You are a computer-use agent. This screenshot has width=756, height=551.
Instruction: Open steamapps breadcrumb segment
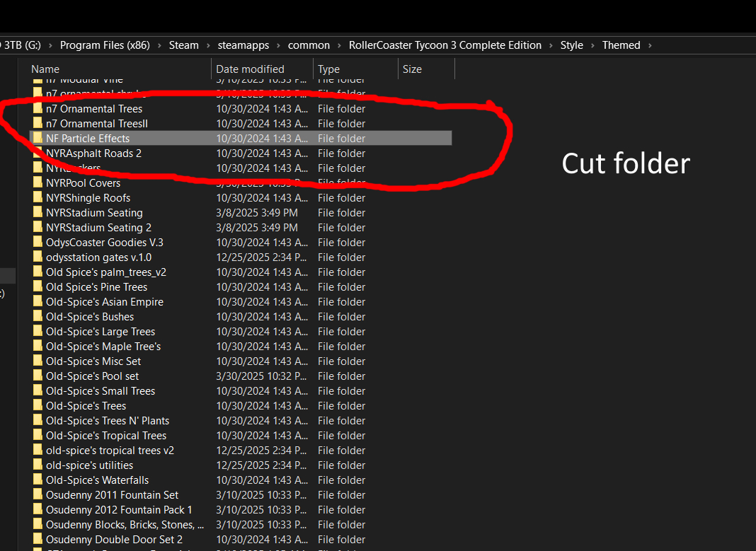[x=244, y=45]
